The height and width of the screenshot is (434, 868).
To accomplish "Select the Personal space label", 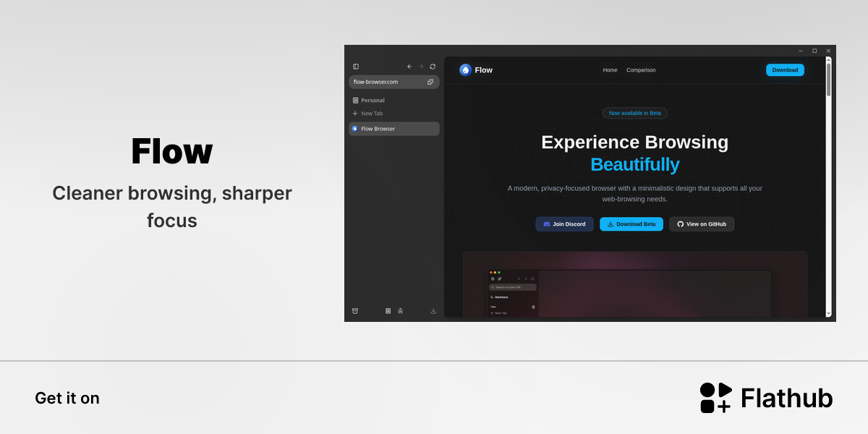I will pyautogui.click(x=373, y=101).
